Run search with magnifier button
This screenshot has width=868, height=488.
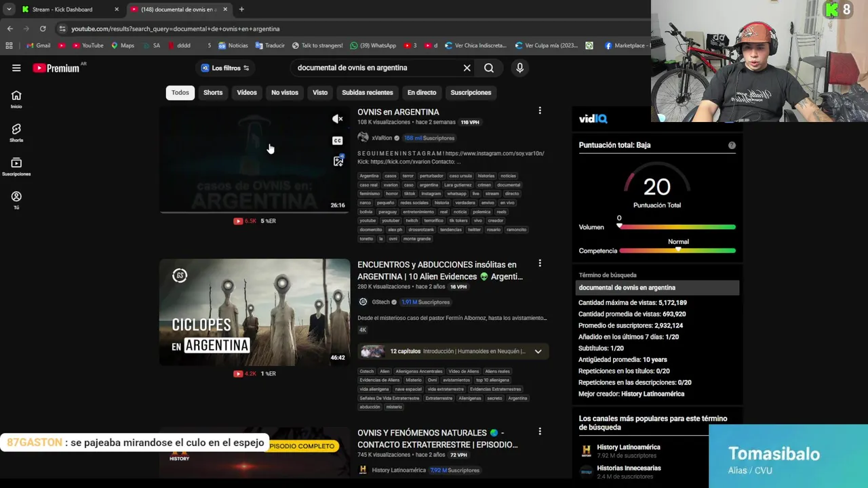[x=489, y=68]
